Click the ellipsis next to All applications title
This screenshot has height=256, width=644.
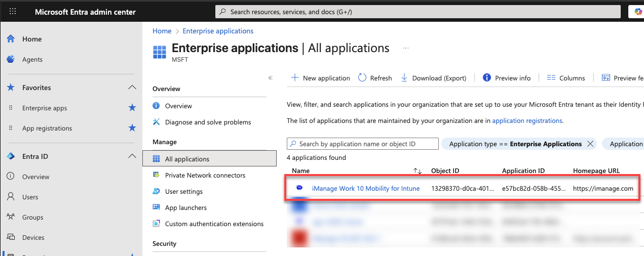405,48
